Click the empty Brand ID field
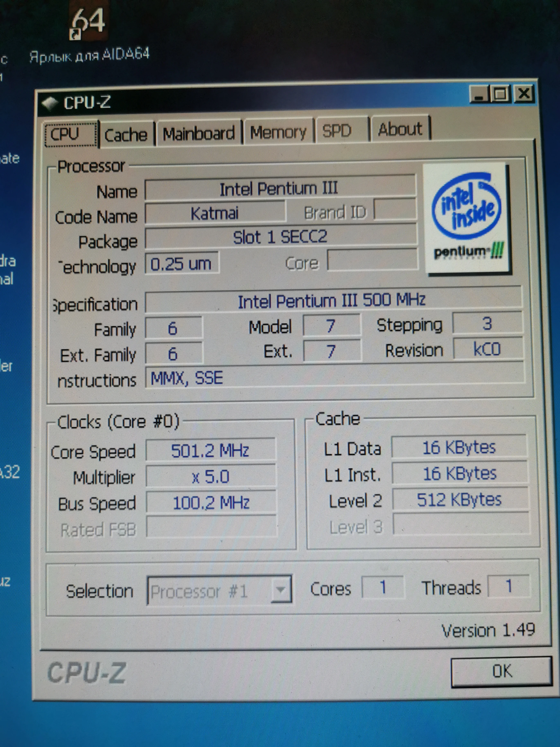560x747 pixels. coord(395,210)
